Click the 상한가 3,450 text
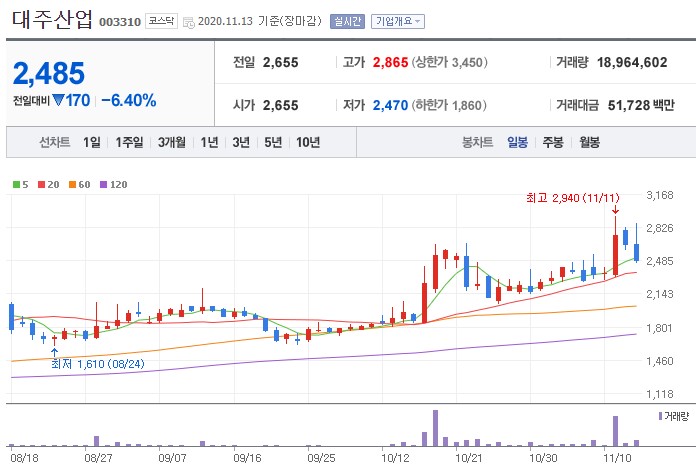696x467 pixels. (450, 63)
